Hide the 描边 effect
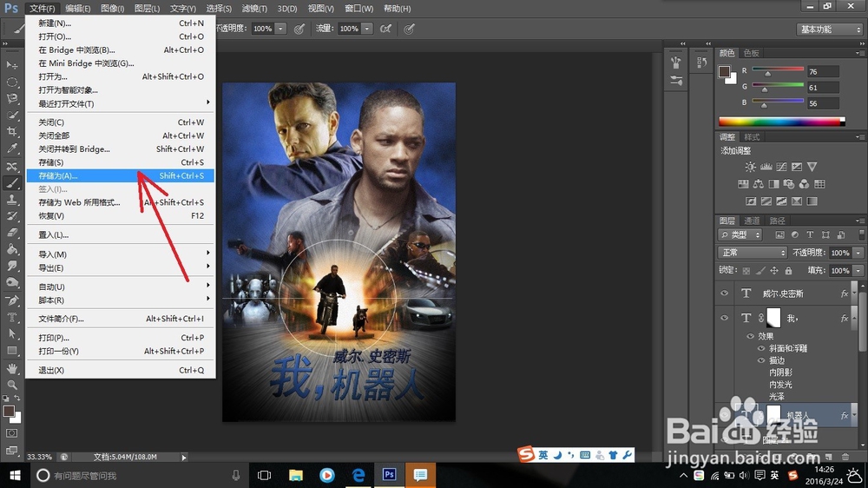The image size is (868, 488). (761, 360)
